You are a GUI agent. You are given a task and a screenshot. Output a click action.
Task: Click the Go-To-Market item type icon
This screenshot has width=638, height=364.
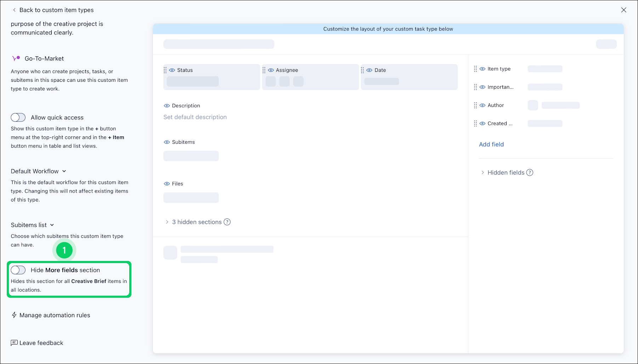pos(16,58)
